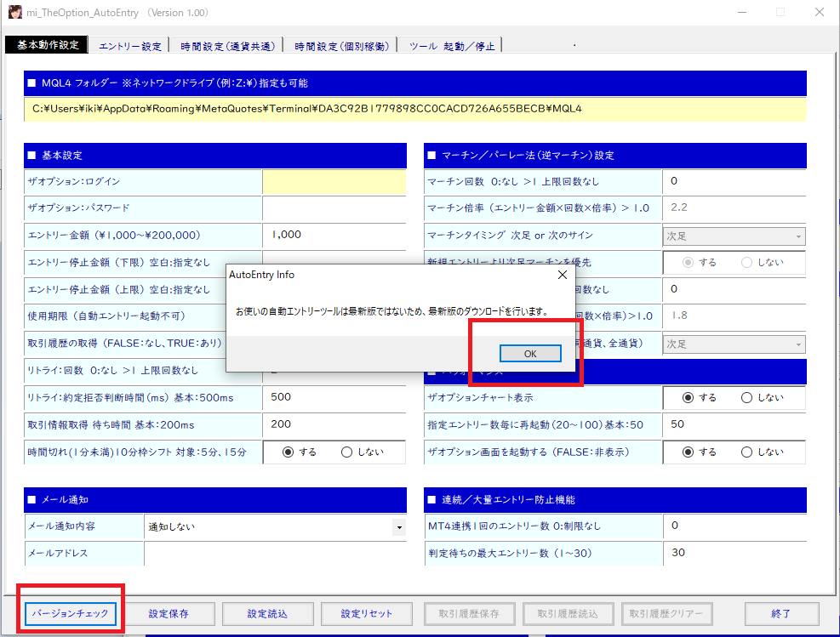The height and width of the screenshot is (637, 840).
Task: Expand the メール通知内容 dropdown
Action: click(x=399, y=527)
